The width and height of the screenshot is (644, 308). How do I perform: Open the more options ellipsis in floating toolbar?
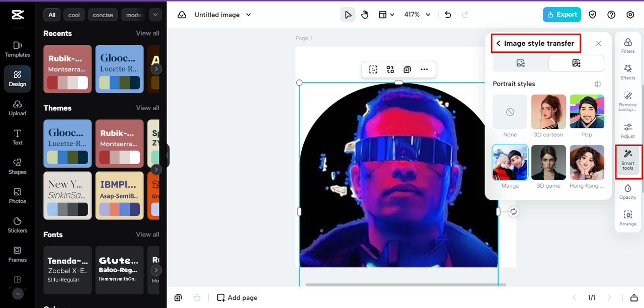pos(424,69)
